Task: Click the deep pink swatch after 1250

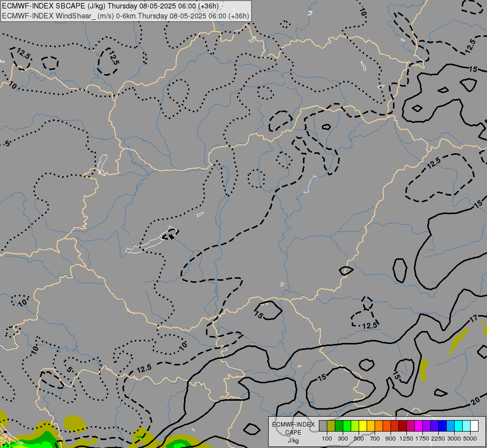Action: [x=410, y=426]
